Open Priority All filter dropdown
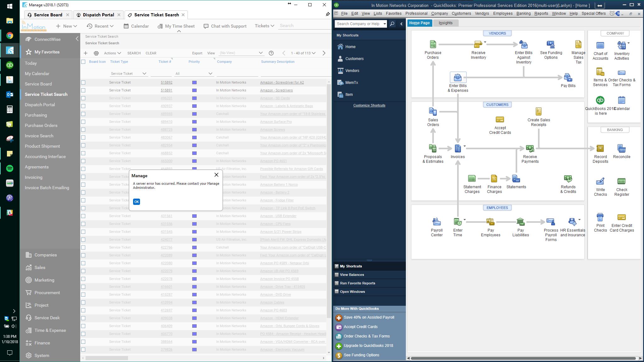The width and height of the screenshot is (644, 362). pos(194,74)
